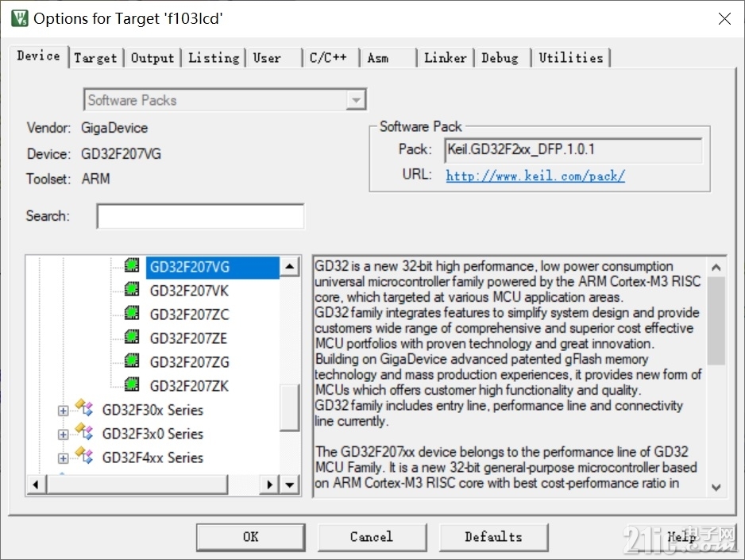Click the device Search input field

(x=200, y=216)
